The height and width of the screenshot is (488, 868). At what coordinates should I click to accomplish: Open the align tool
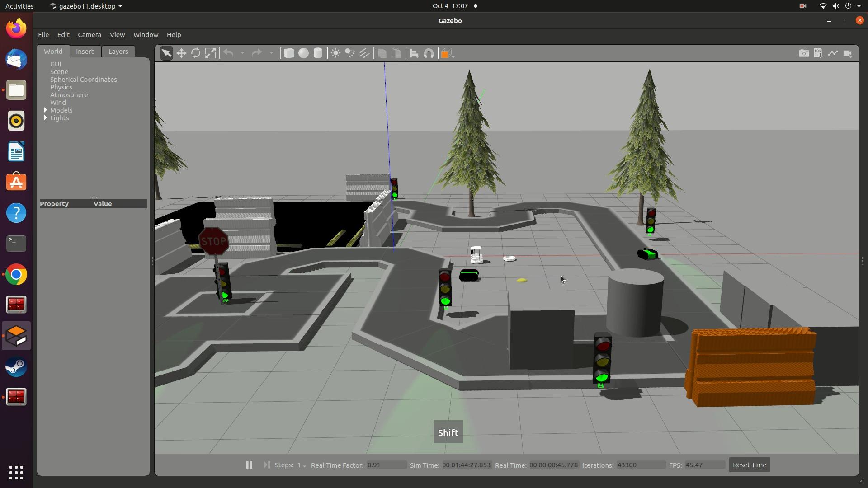pos(414,53)
